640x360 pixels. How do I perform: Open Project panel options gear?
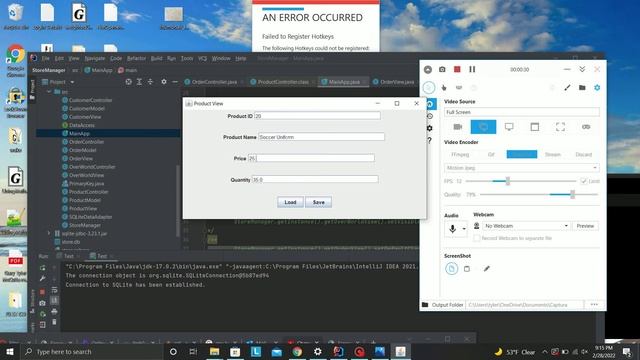[164, 82]
